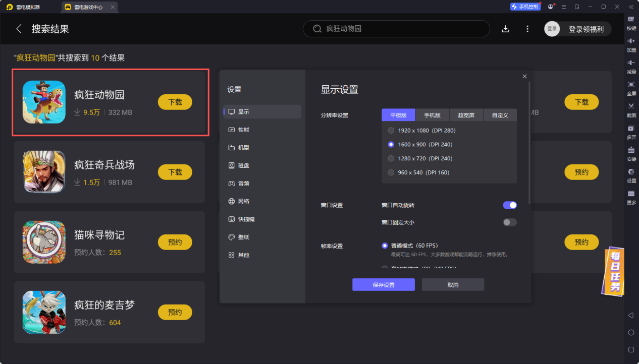Open 疯狂动物园 game thumbnail
The height and width of the screenshot is (364, 639).
pos(44,102)
